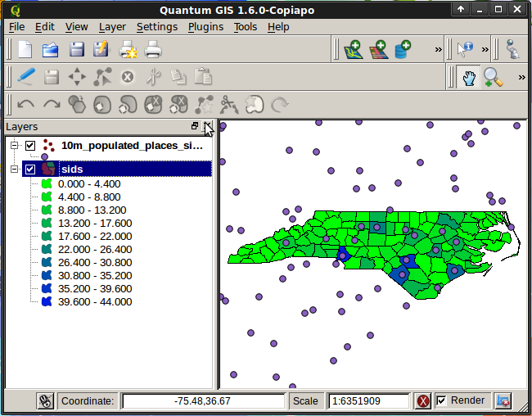The height and width of the screenshot is (416, 532).
Task: Open the File menu
Action: point(16,27)
